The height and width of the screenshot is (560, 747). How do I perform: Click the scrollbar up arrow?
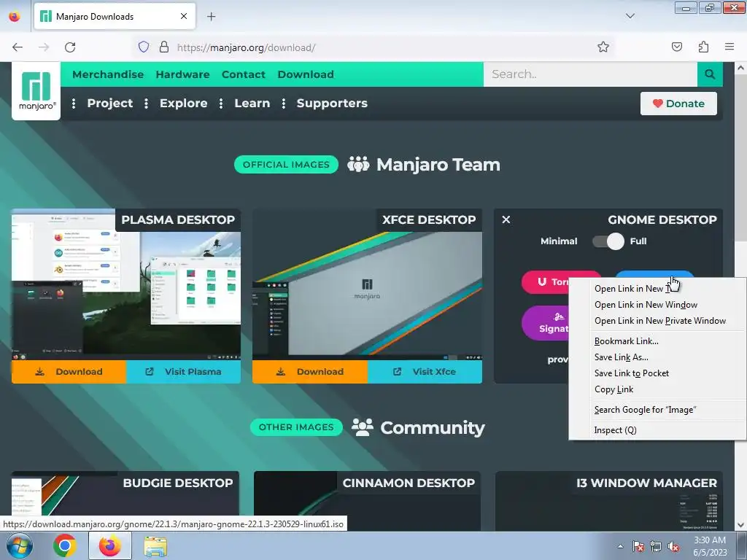click(741, 68)
